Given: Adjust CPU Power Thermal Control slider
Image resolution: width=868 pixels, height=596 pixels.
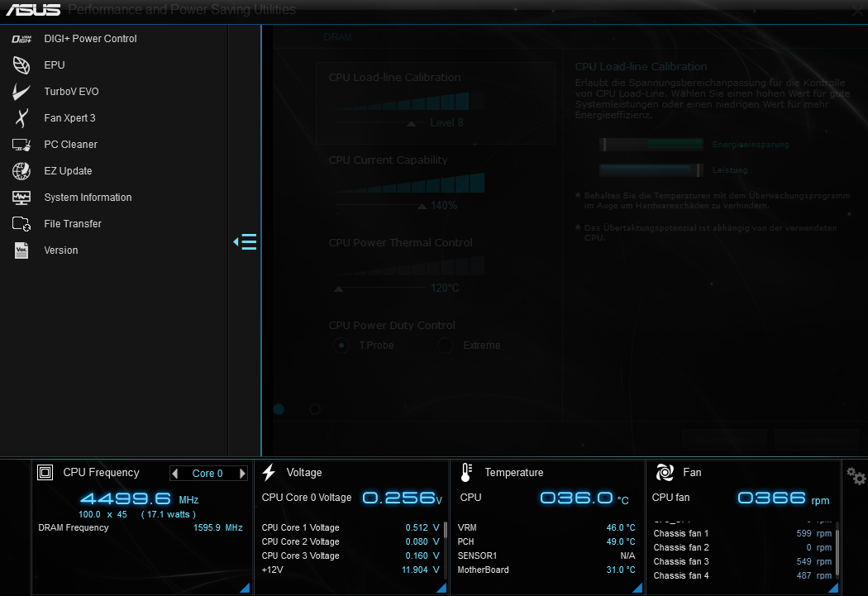Looking at the screenshot, I should point(339,288).
